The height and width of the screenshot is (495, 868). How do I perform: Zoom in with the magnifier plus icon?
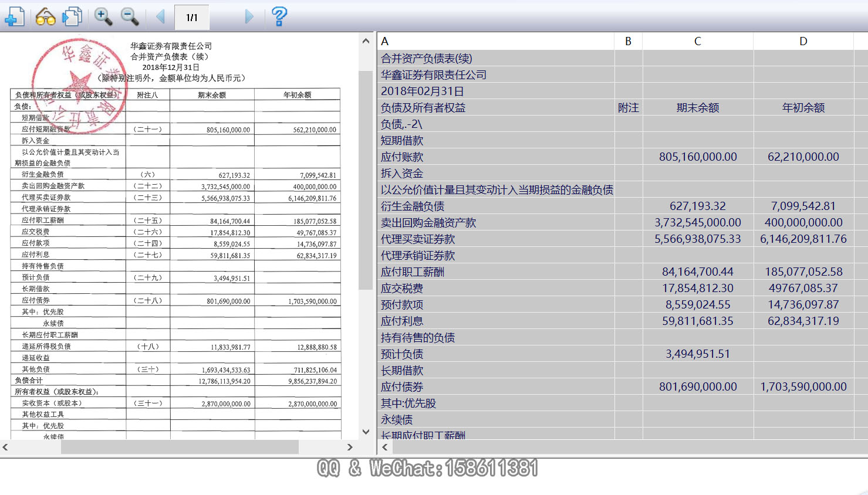[103, 16]
